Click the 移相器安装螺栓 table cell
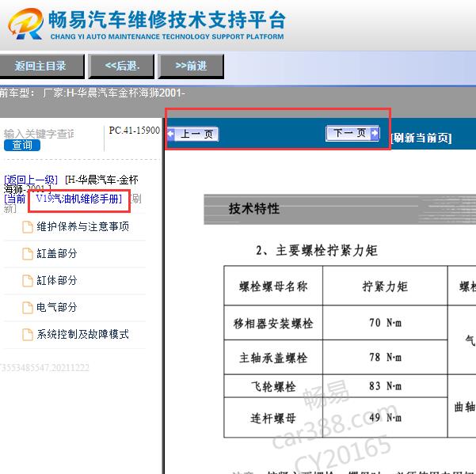Viewport: 476px width, 474px height. tap(273, 324)
